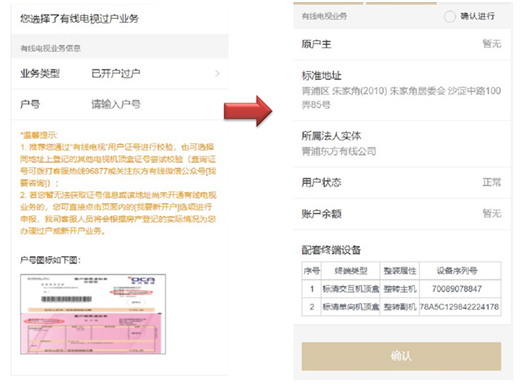The image size is (524, 384).
Task: Select the 确认进行 radio button
Action: (x=449, y=16)
